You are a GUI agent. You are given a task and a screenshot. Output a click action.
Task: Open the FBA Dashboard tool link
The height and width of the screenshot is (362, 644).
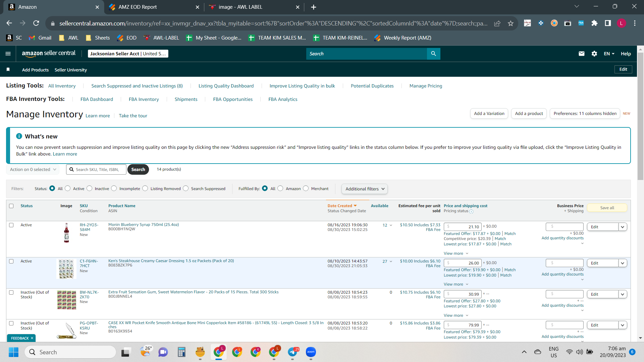(97, 99)
